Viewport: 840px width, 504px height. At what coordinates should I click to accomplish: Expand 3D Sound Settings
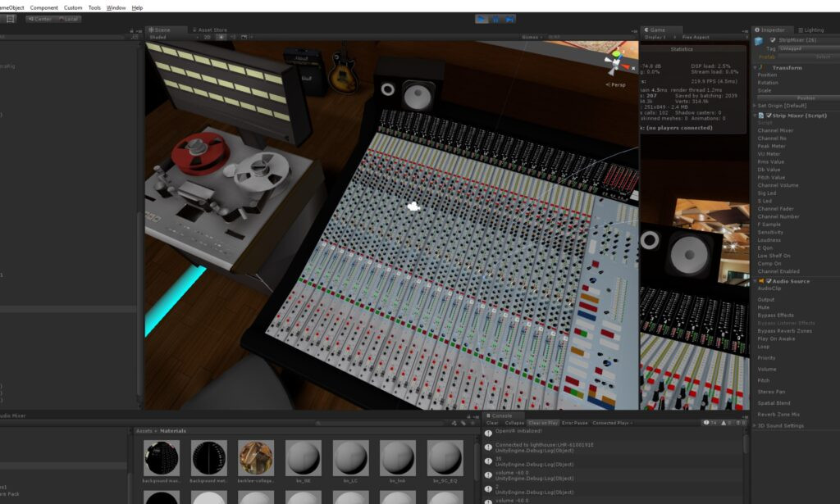point(756,426)
